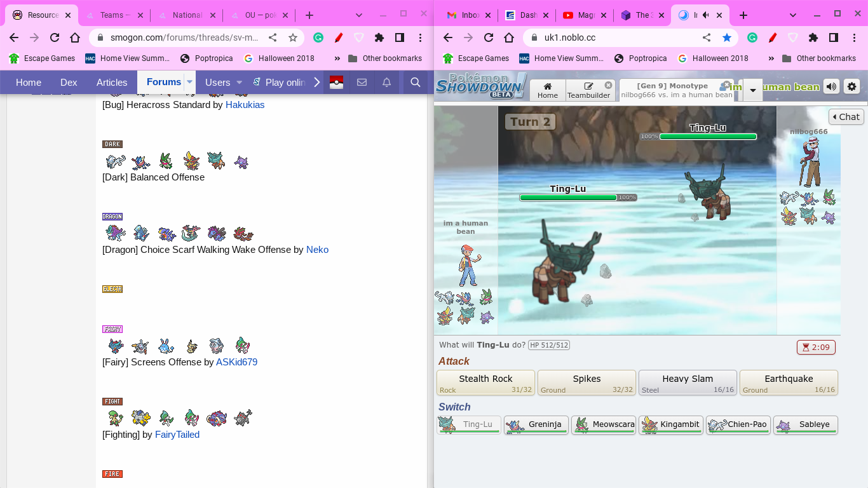The height and width of the screenshot is (488, 868).
Task: Open Dex in Smogon navigation
Action: pos(69,82)
